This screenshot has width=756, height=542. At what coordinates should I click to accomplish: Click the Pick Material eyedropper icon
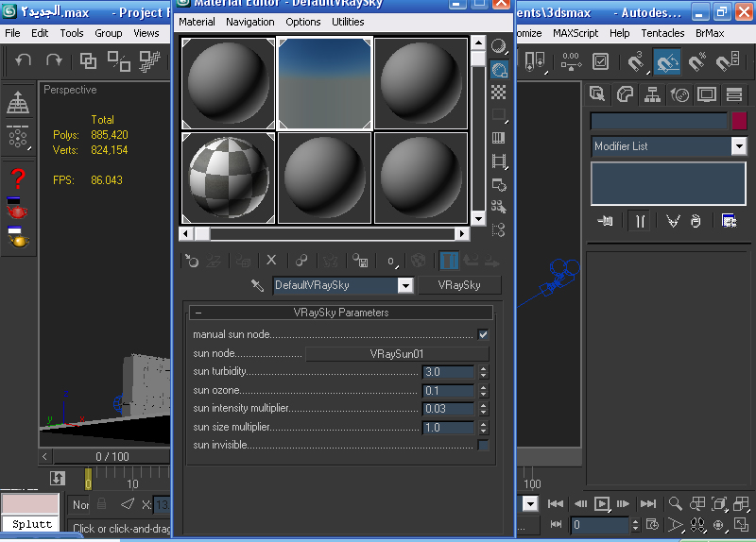(x=257, y=285)
